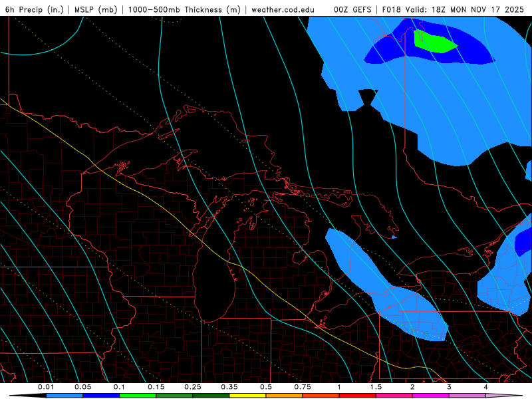Click the "F018" forecast hour text

(392, 9)
